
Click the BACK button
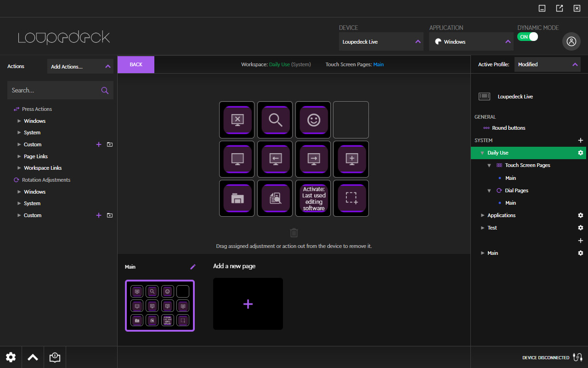(x=136, y=64)
